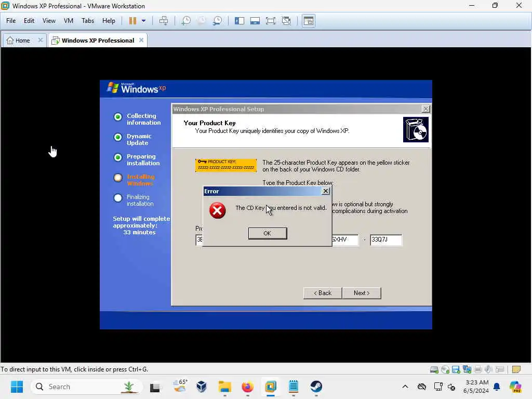Click the hard disk status icon
The image size is (532, 399).
[434, 369]
